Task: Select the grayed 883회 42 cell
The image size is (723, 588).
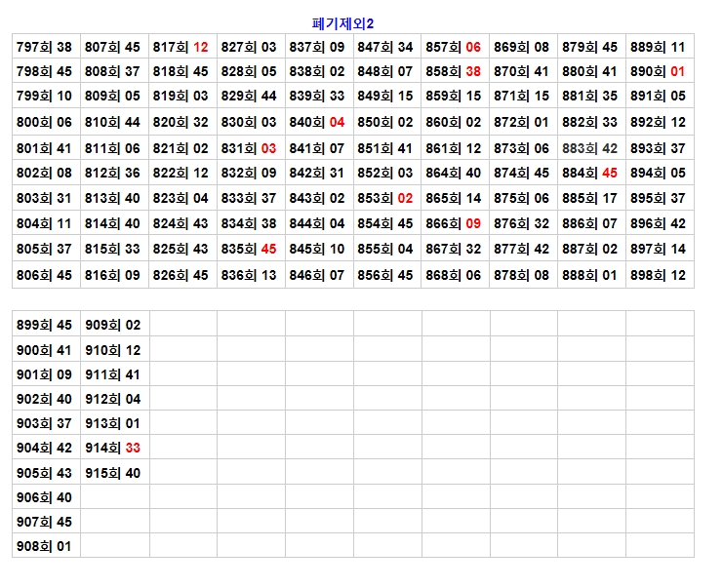Action: coord(590,148)
